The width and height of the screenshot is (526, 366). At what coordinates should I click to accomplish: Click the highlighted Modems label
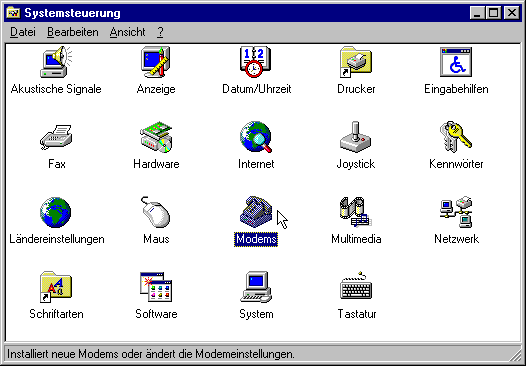(x=256, y=239)
